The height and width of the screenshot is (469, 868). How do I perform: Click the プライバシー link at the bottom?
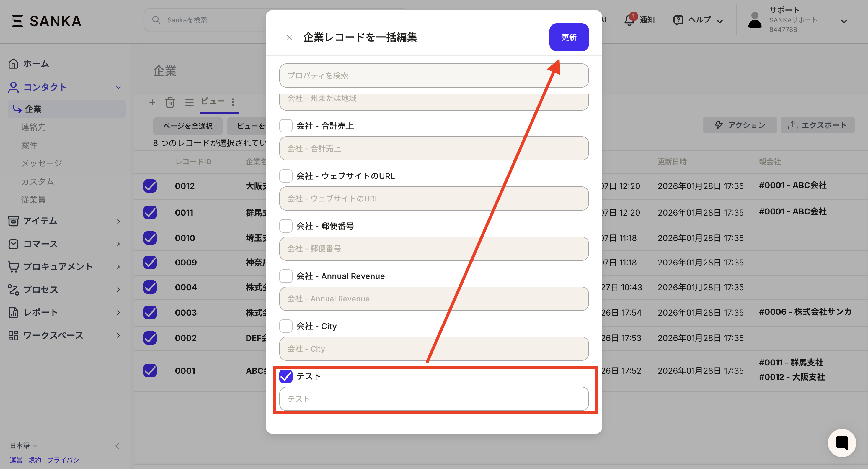(67, 460)
